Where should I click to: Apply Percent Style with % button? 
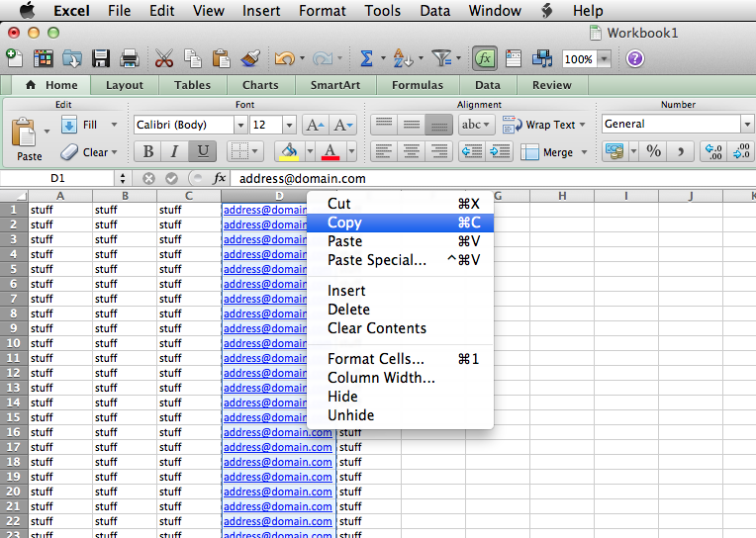(x=654, y=151)
